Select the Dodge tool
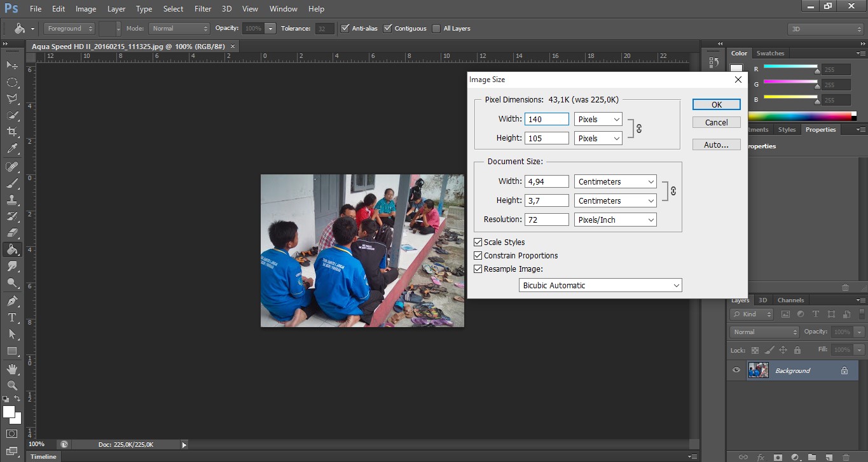Image resolution: width=868 pixels, height=462 pixels. point(12,283)
